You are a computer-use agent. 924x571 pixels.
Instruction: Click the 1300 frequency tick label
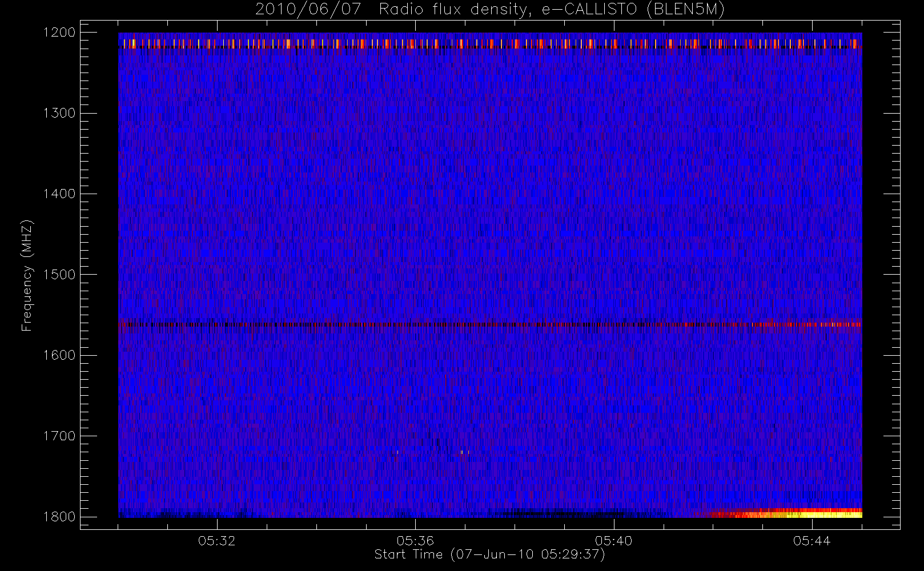[59, 113]
